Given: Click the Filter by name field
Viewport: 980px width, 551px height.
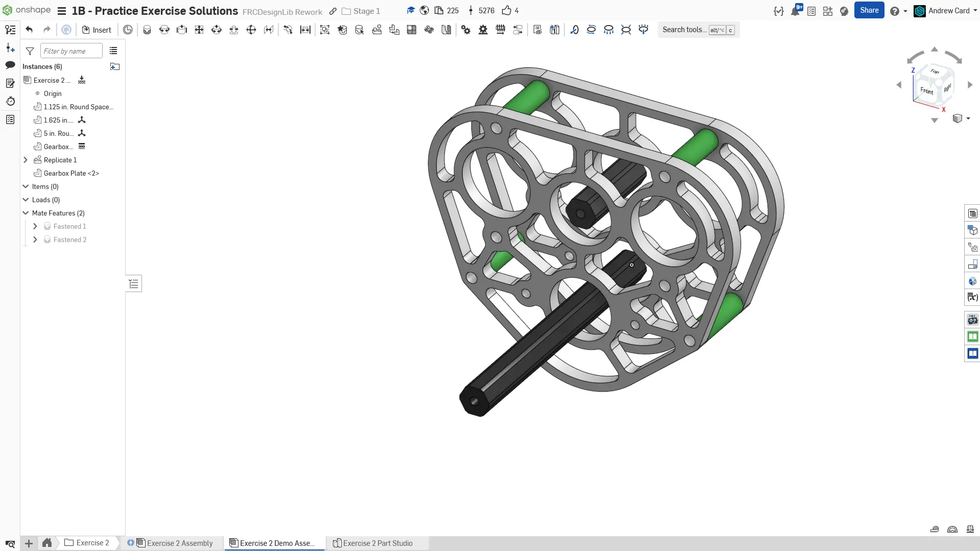Looking at the screenshot, I should click(71, 51).
